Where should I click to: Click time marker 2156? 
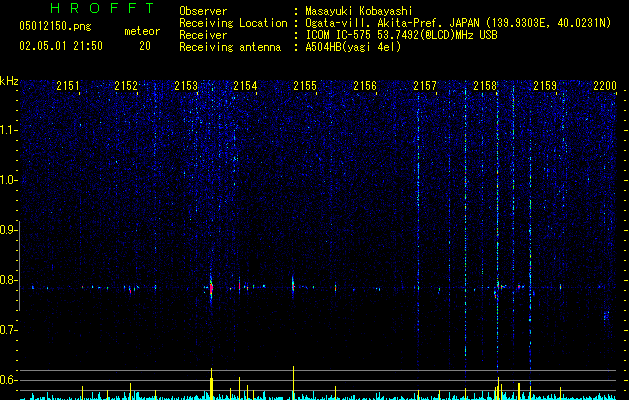tap(365, 86)
